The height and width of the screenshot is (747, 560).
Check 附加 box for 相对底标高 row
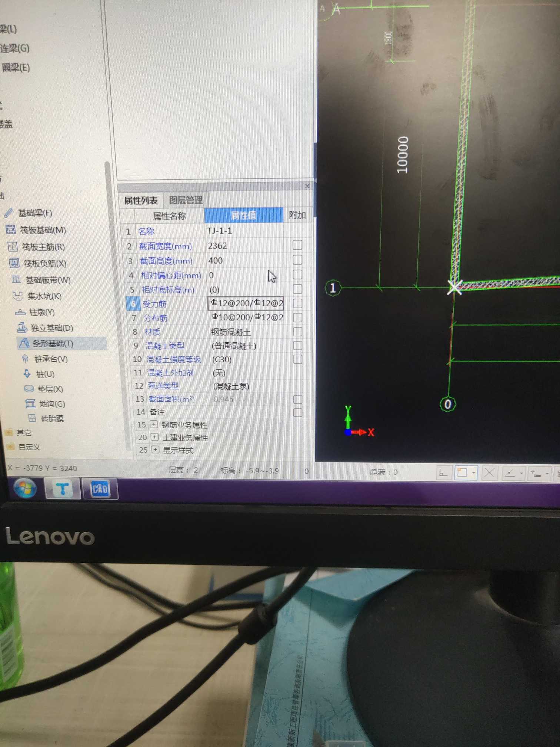point(297,289)
